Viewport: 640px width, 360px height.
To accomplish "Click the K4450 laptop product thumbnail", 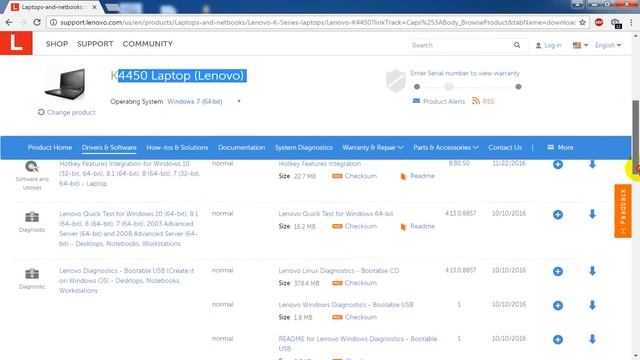I will (x=65, y=84).
